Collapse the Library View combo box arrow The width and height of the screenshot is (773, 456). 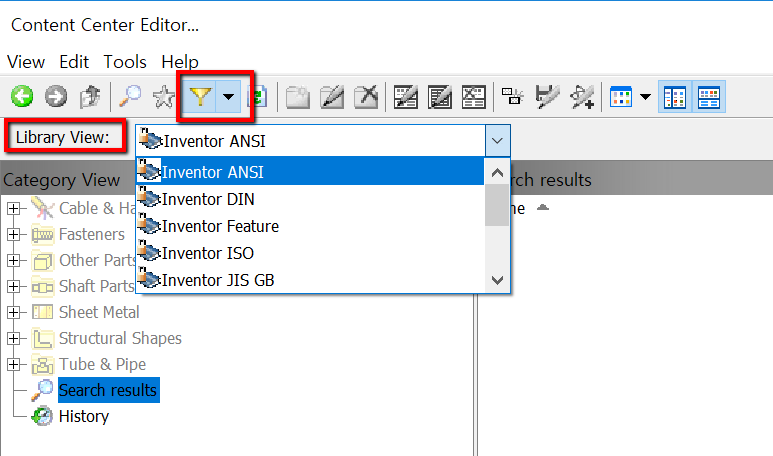[x=497, y=141]
